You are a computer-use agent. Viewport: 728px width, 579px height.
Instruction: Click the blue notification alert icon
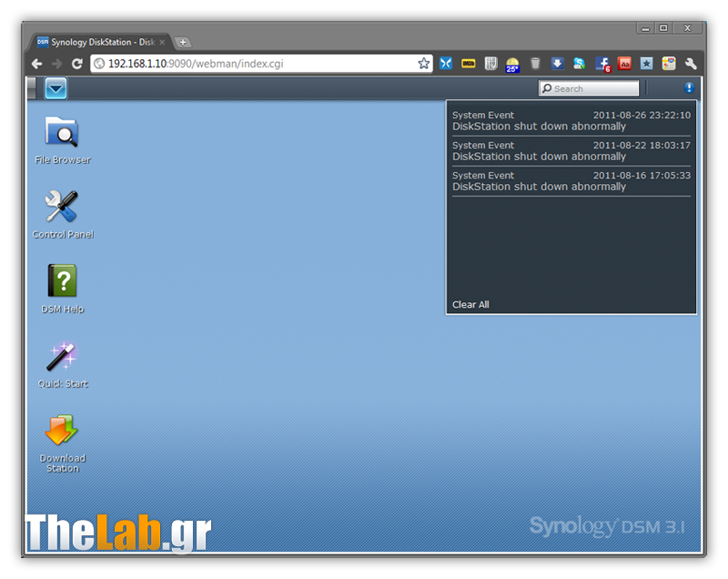click(689, 88)
